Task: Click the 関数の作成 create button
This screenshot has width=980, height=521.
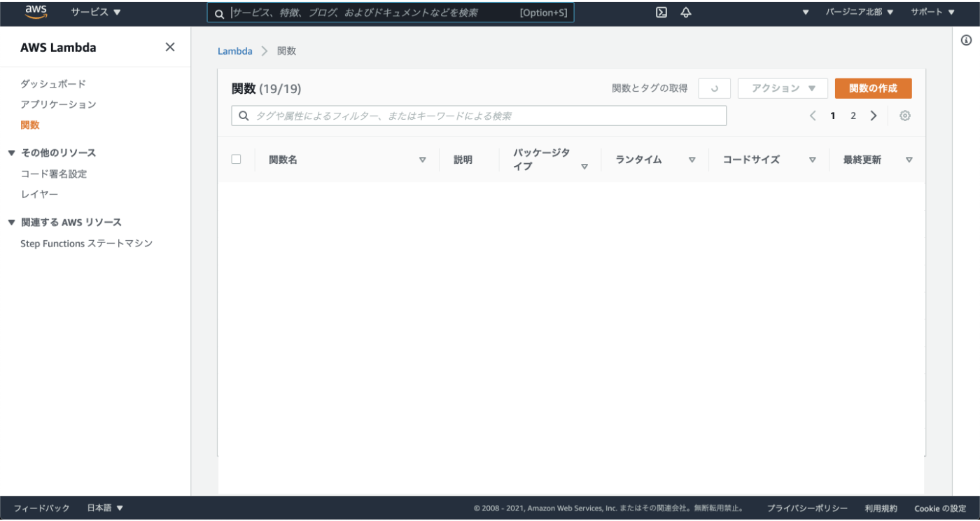Action: pos(873,88)
